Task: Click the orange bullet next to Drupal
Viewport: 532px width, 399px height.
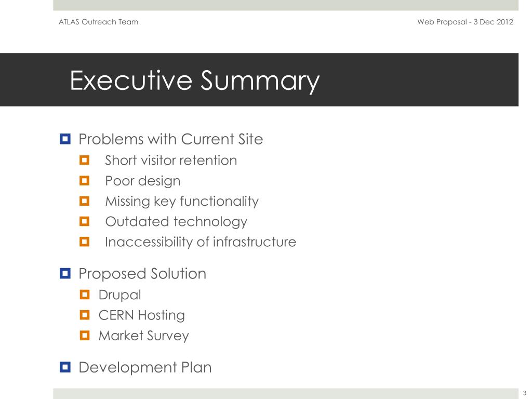Action: click(85, 295)
